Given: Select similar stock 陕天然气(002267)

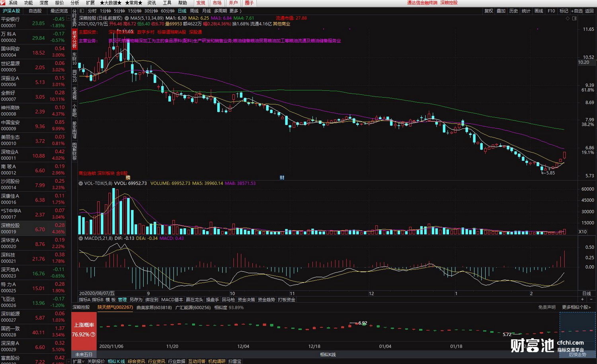Looking at the screenshot, I should point(115,307).
